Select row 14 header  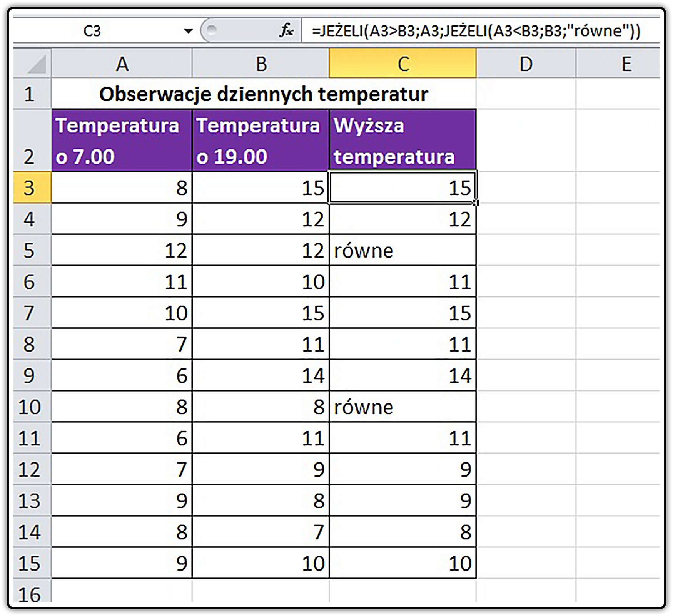pyautogui.click(x=32, y=532)
